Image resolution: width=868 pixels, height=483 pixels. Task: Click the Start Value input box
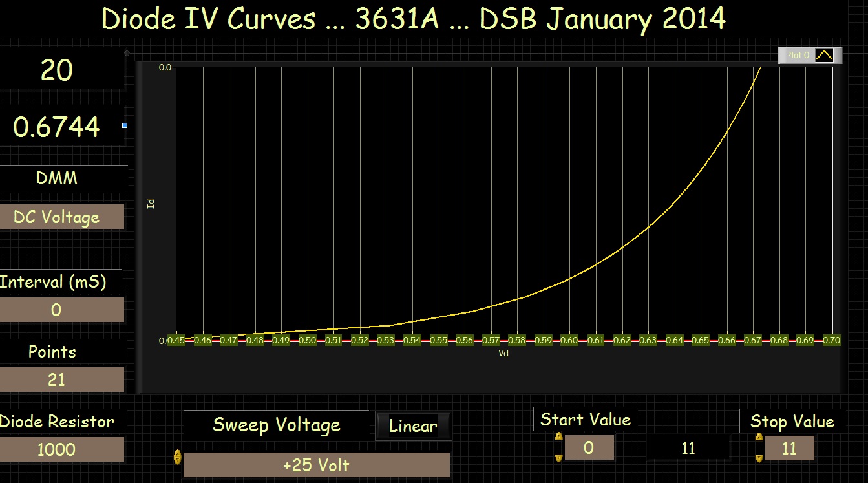pos(589,448)
